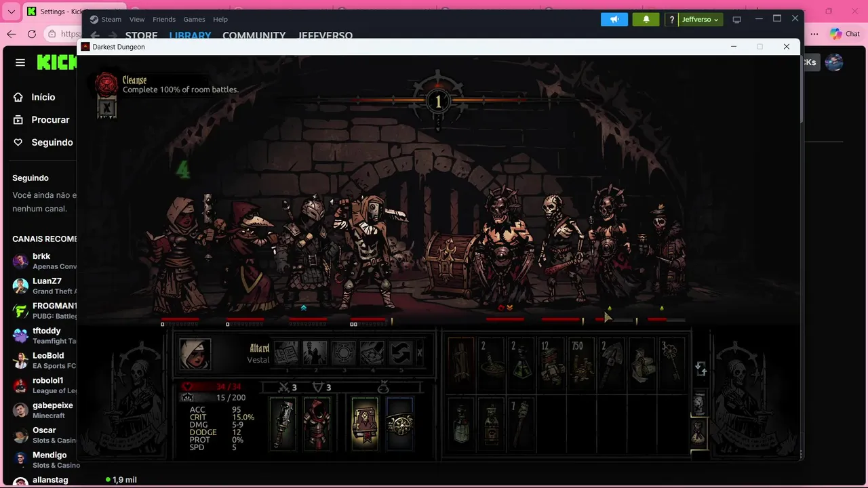Viewport: 868px width, 488px height.
Task: Open the View menu in Steam
Action: pyautogui.click(x=137, y=20)
